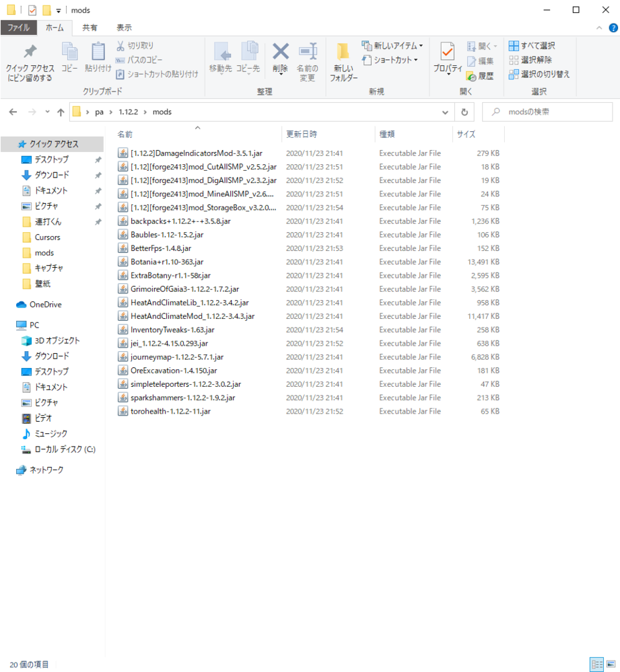Go up one folder level arrow
The width and height of the screenshot is (620, 672).
click(61, 112)
